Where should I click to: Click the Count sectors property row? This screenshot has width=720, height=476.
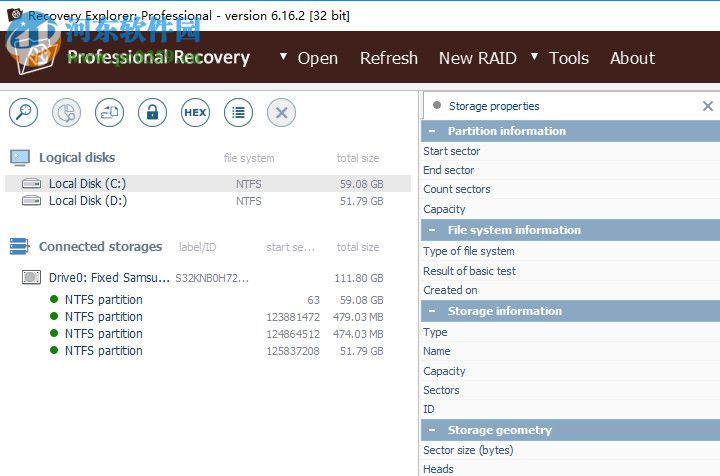pyautogui.click(x=570, y=189)
